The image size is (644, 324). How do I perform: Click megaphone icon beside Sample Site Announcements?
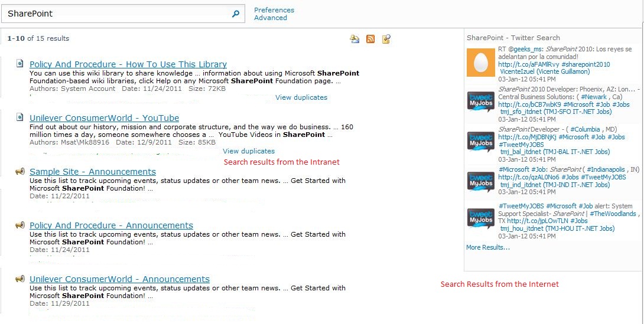click(x=19, y=171)
